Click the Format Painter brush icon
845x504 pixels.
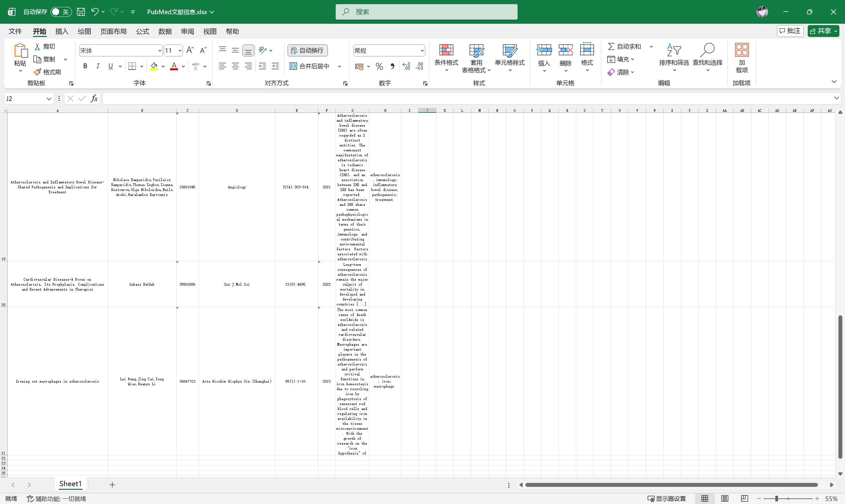pos(37,72)
